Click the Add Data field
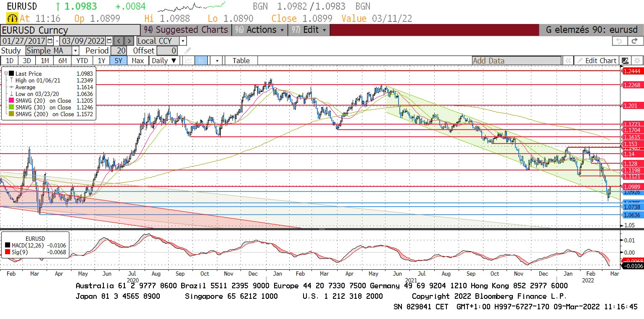Image resolution: width=644 pixels, height=319 pixels. pyautogui.click(x=516, y=61)
